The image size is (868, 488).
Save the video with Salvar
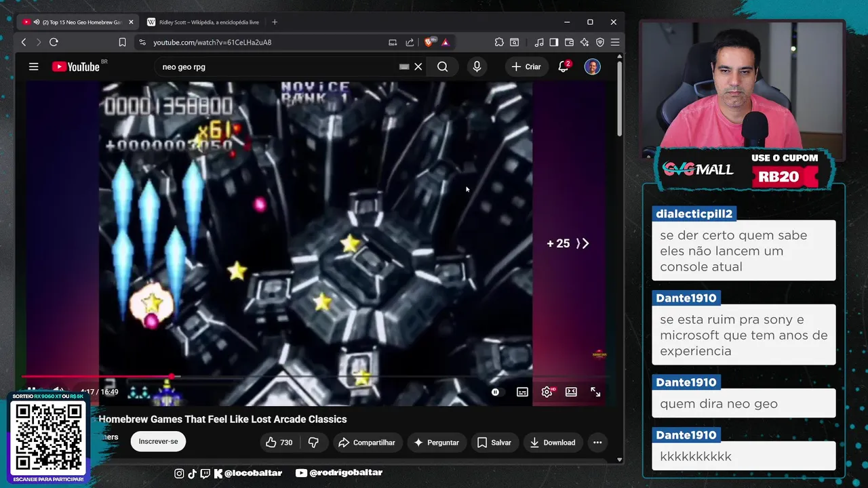[x=494, y=443]
